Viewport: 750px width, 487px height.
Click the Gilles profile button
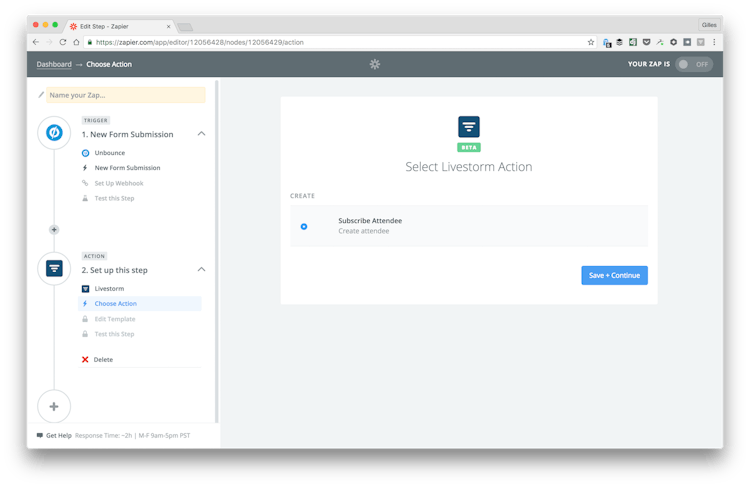(709, 25)
